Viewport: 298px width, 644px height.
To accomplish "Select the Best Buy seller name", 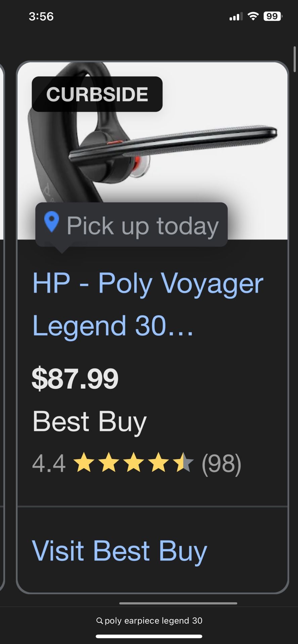I will [89, 421].
